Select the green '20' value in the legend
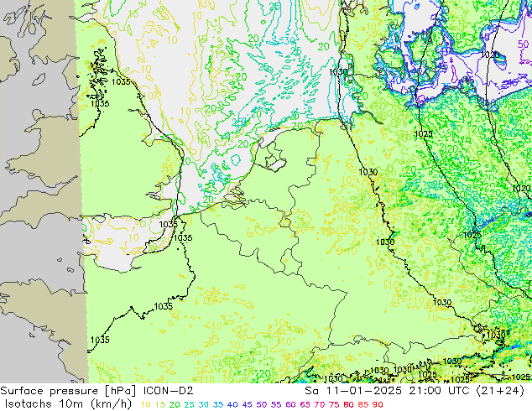 click(x=175, y=404)
